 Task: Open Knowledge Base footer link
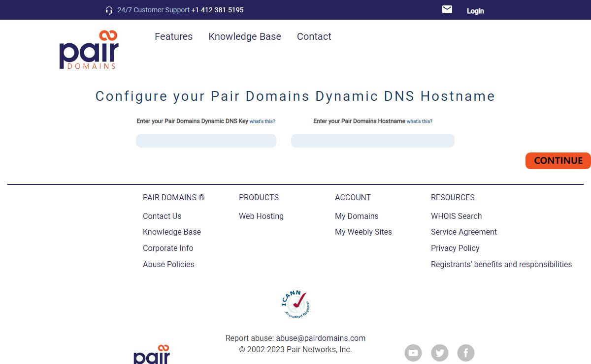[172, 232]
